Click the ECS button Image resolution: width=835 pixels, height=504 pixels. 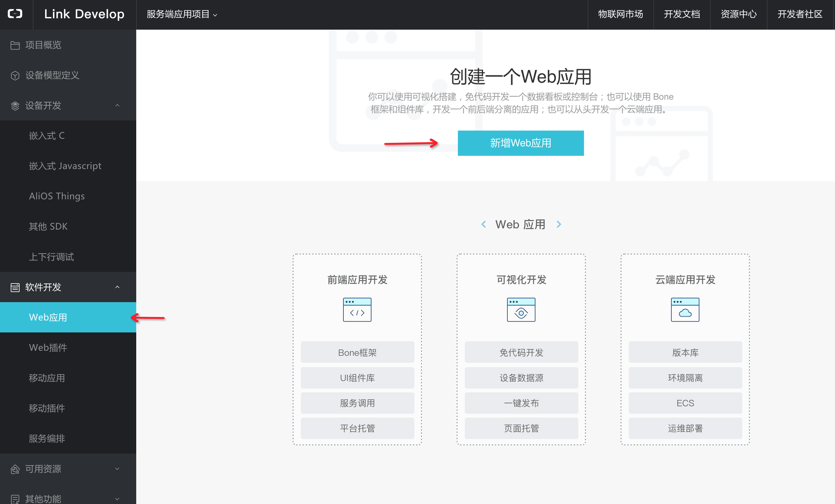click(x=685, y=403)
